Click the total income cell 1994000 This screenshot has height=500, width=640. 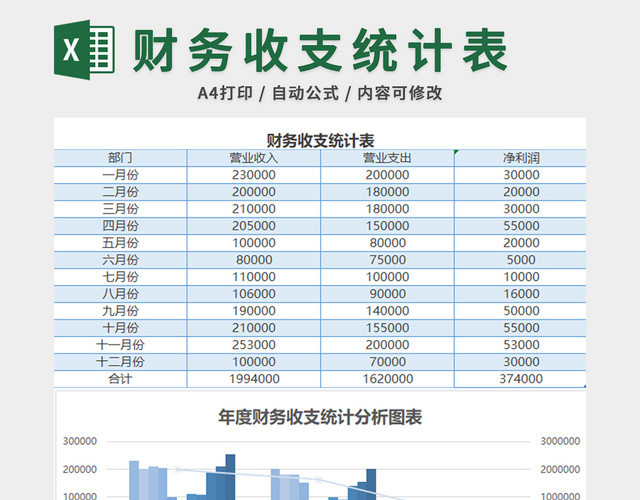click(253, 379)
